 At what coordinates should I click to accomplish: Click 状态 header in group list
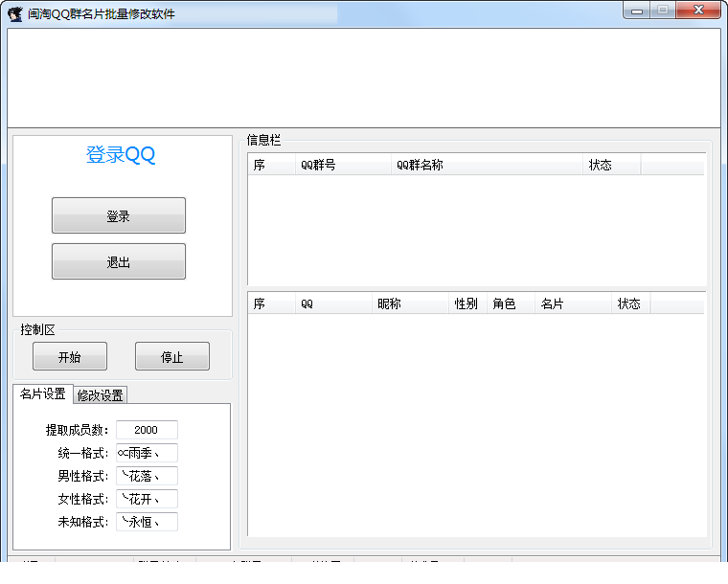pyautogui.click(x=612, y=165)
